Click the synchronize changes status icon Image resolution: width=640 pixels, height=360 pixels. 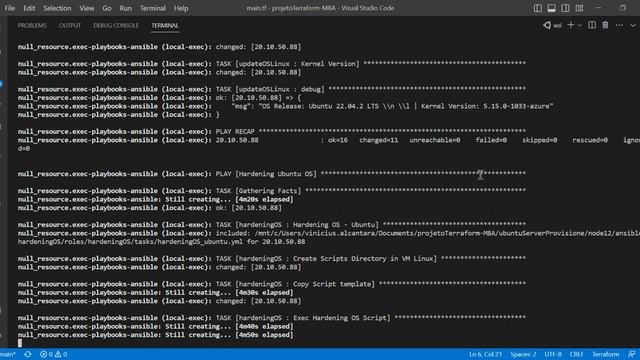(x=28, y=354)
